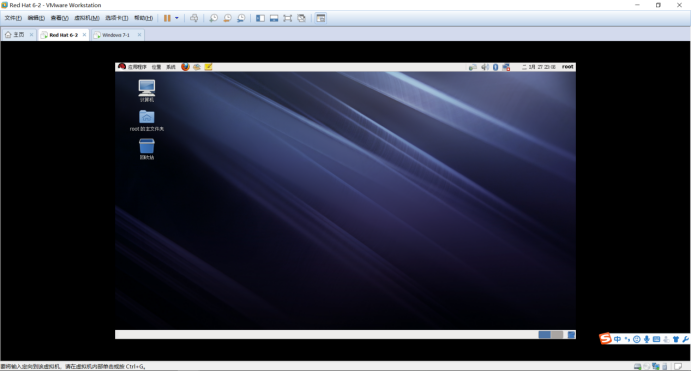Pause the virtual machine using the orange pause button
The image size is (692, 372).
click(167, 18)
